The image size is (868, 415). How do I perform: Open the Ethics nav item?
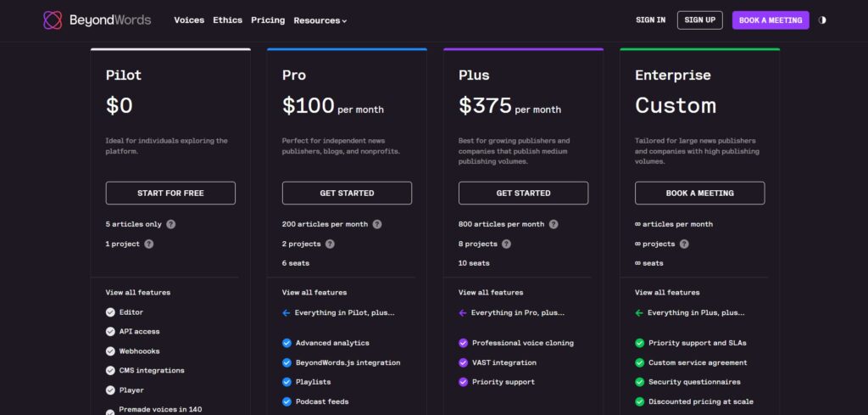point(227,20)
